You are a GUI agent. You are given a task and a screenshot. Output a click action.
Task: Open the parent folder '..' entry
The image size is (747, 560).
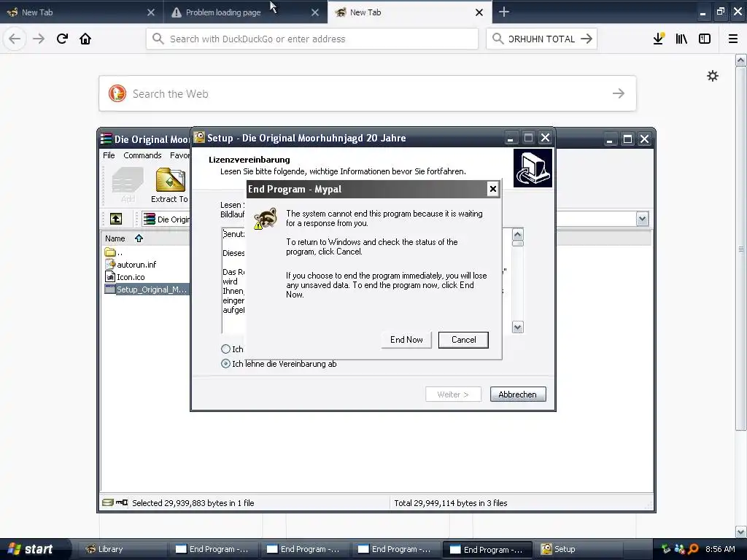click(113, 252)
